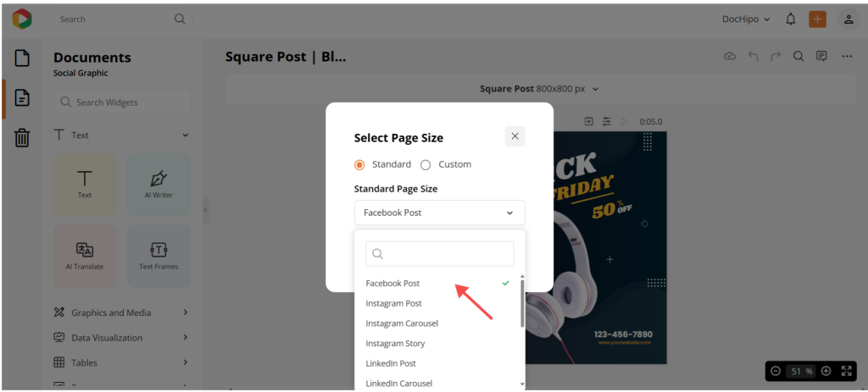Click the top Search input field
This screenshot has width=868, height=392.
[122, 19]
